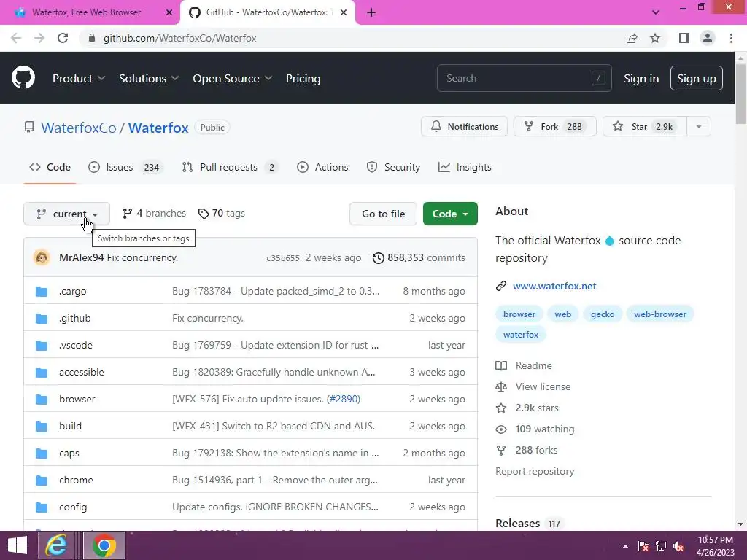747x560 pixels.
Task: Click the .cargo folder icon
Action: tap(42, 292)
